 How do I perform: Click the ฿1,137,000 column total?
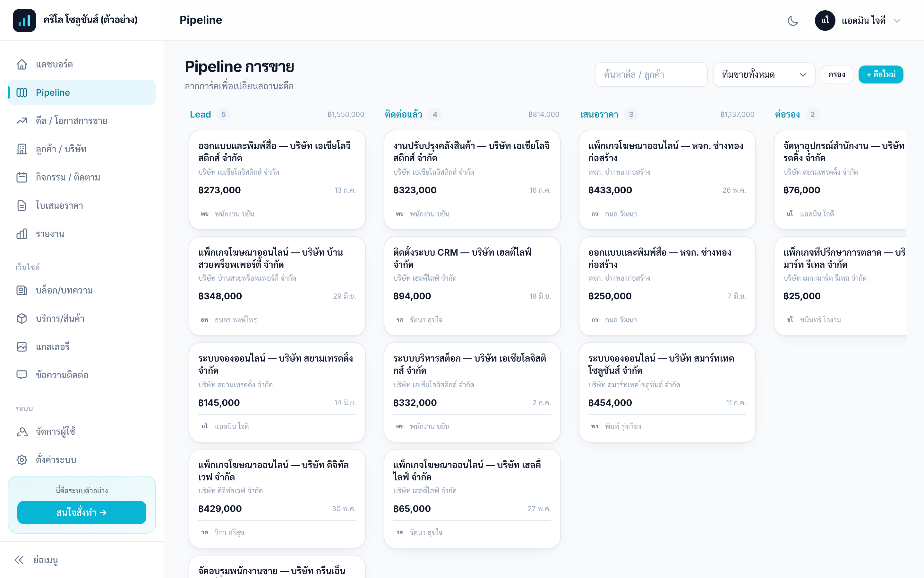[x=737, y=114]
